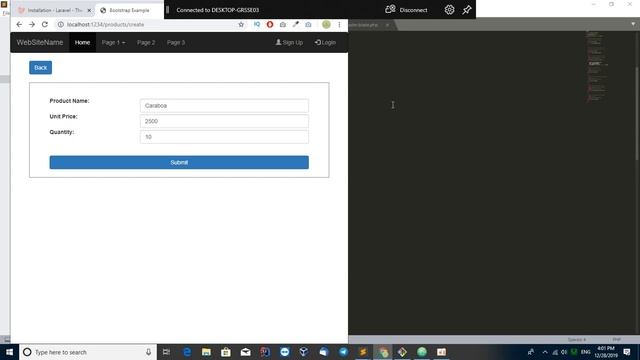The width and height of the screenshot is (640, 360).
Task: Bookmark this page with the star icon
Action: (x=241, y=24)
